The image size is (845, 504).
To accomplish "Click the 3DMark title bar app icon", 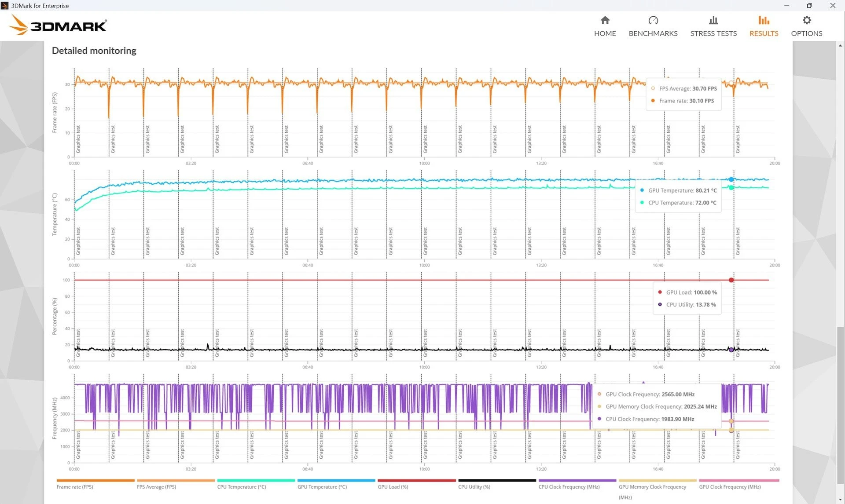I will [5, 6].
